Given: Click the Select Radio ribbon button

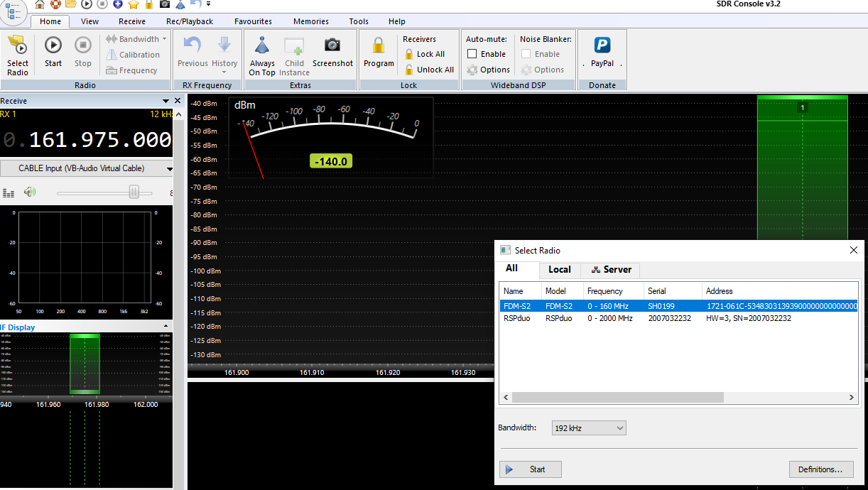Looking at the screenshot, I should tap(18, 55).
